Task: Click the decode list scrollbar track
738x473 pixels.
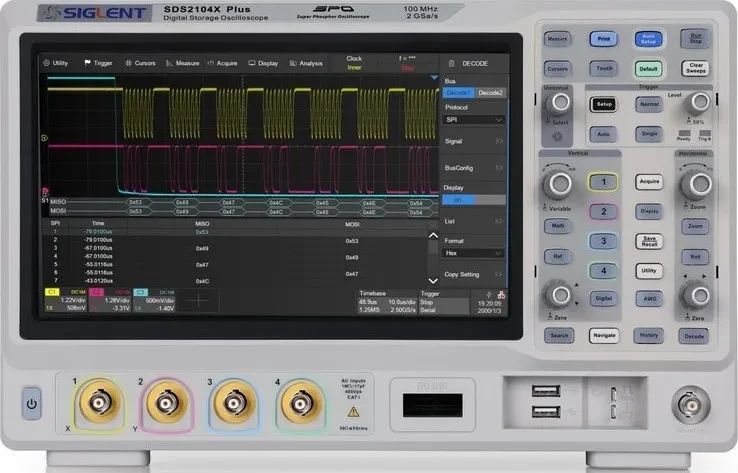Action: (x=433, y=259)
